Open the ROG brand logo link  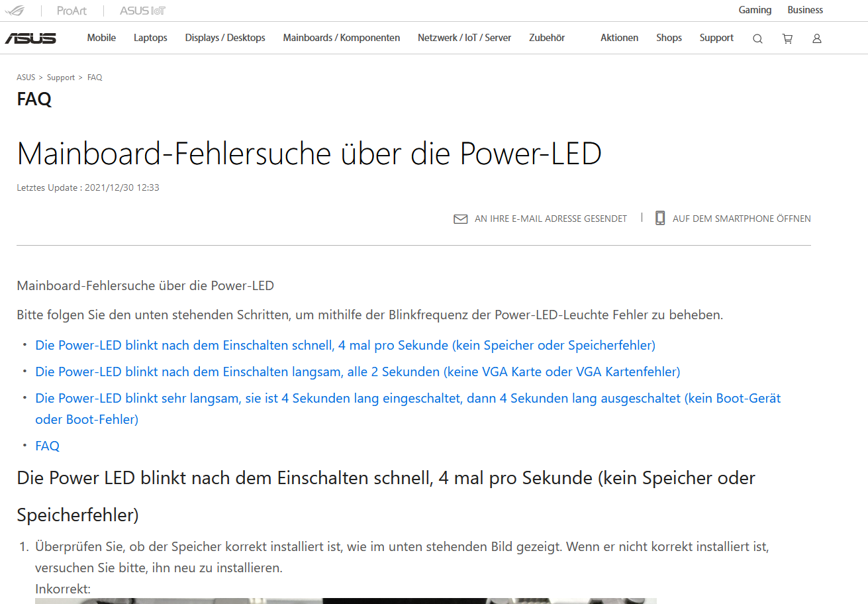point(15,11)
